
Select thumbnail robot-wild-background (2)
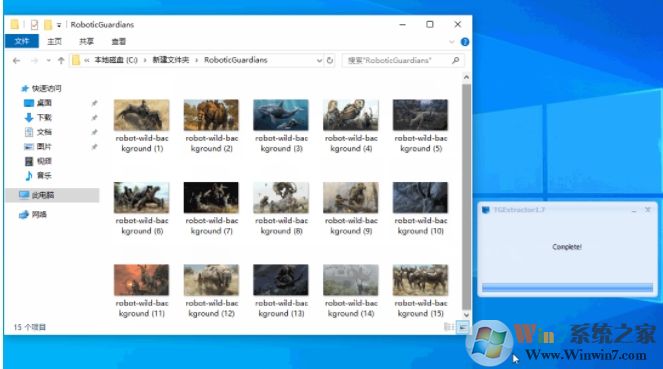tap(211, 115)
